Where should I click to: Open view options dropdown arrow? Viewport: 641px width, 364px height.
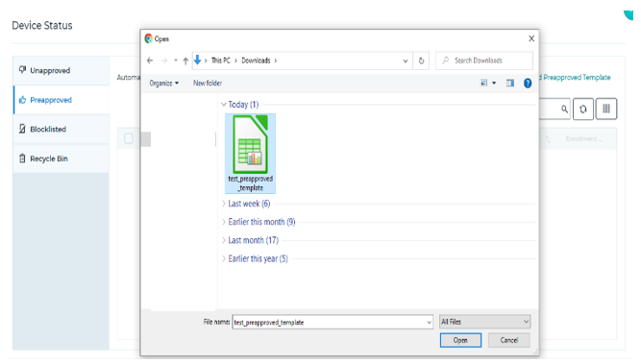(494, 83)
